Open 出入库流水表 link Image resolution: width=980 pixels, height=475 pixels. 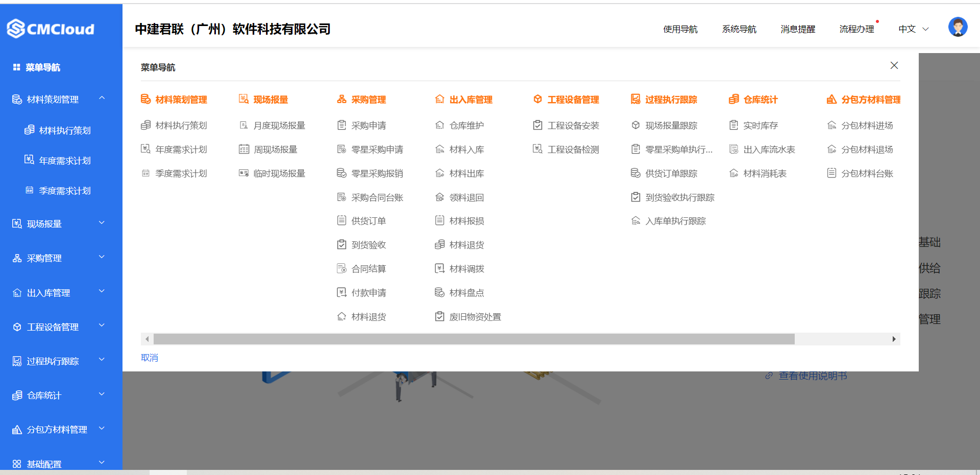point(769,149)
